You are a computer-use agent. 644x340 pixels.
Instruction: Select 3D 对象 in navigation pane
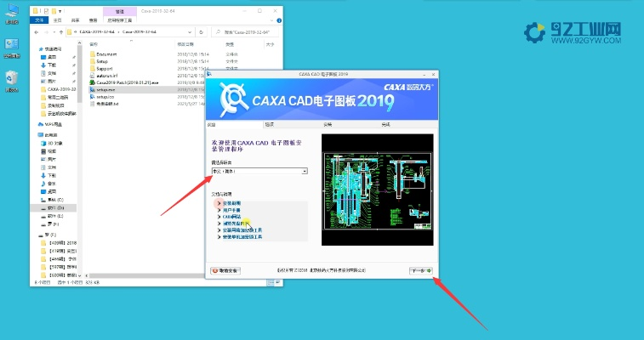[52, 143]
